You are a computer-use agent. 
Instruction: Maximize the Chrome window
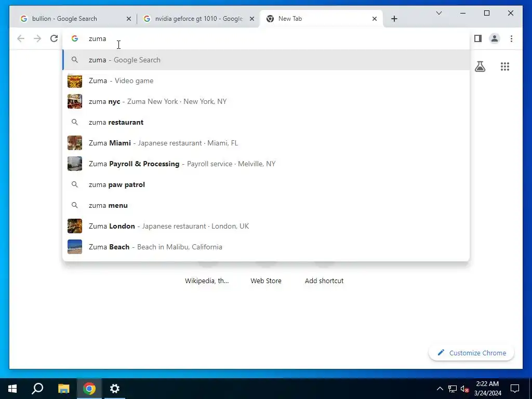pos(487,13)
